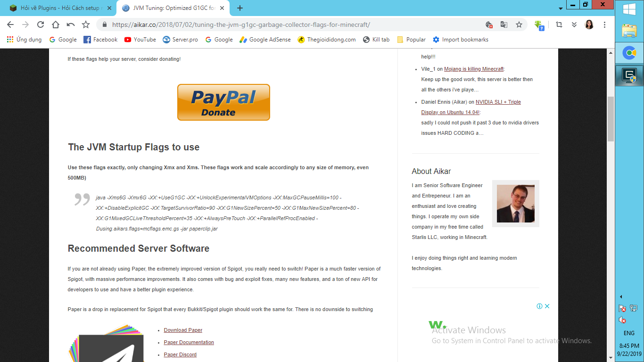The height and width of the screenshot is (362, 644).
Task: Close the advertisement with the X
Action: (547, 306)
